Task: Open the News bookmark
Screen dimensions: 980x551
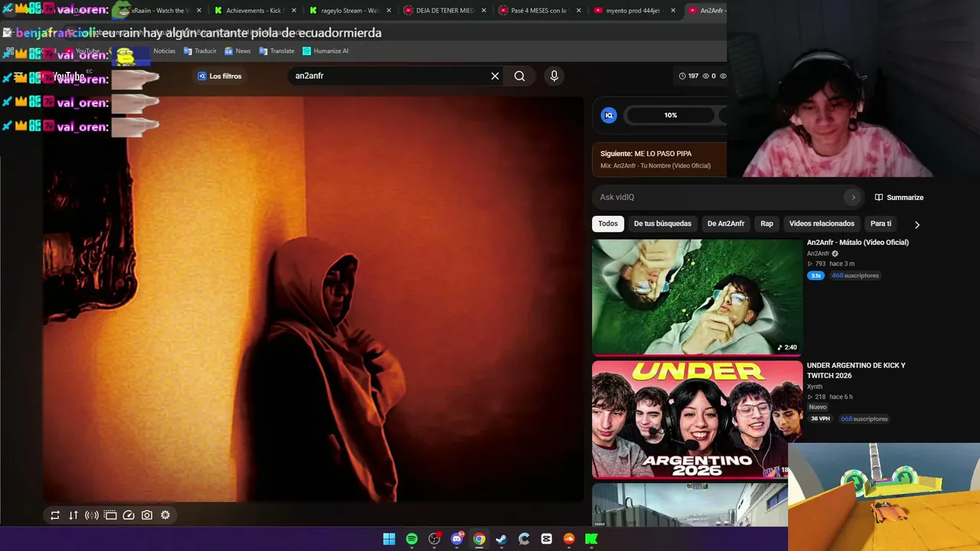Action: coord(237,51)
